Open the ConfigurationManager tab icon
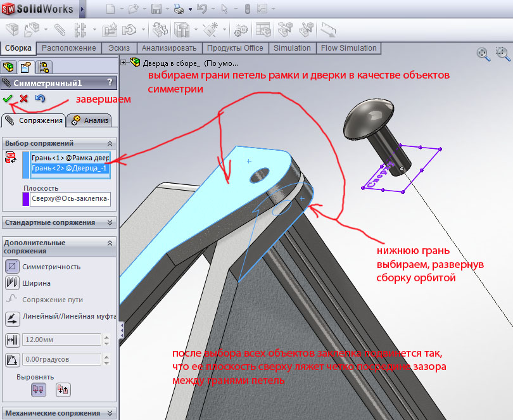The image size is (513, 420). pos(43,67)
